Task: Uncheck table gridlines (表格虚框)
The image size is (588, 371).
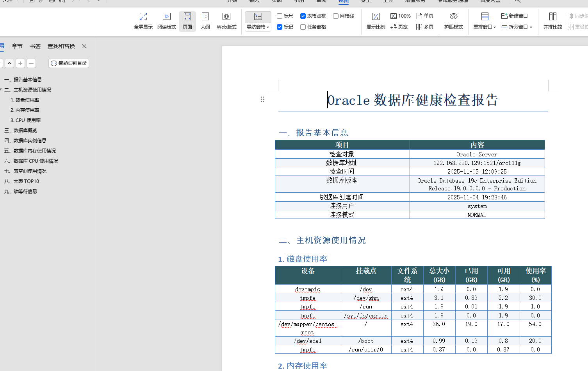Action: click(x=303, y=16)
